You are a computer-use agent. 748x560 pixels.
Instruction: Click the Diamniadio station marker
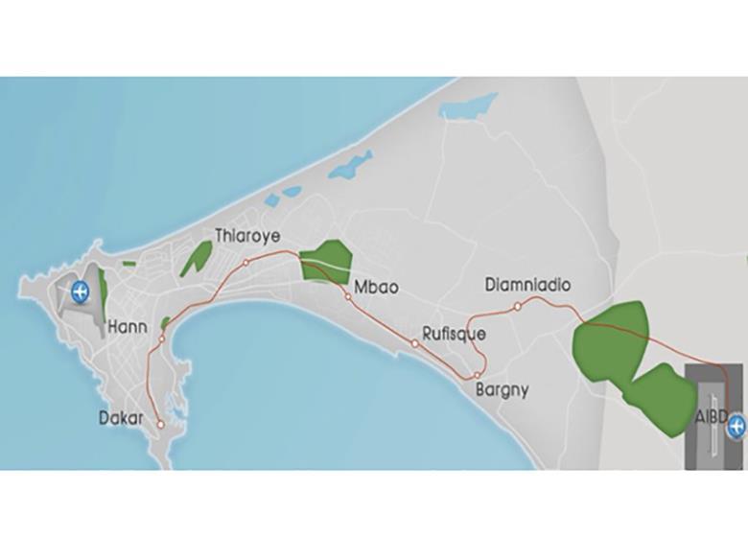tap(517, 306)
